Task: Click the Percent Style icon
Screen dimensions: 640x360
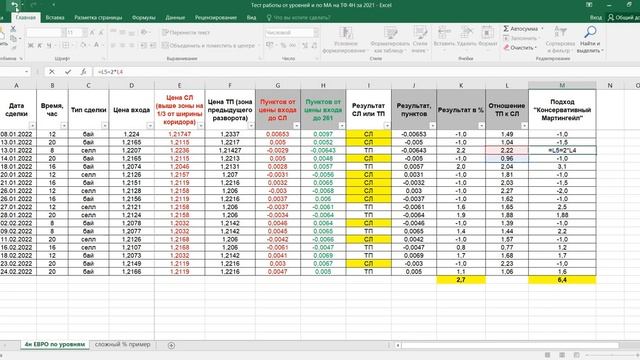Action: click(x=283, y=45)
